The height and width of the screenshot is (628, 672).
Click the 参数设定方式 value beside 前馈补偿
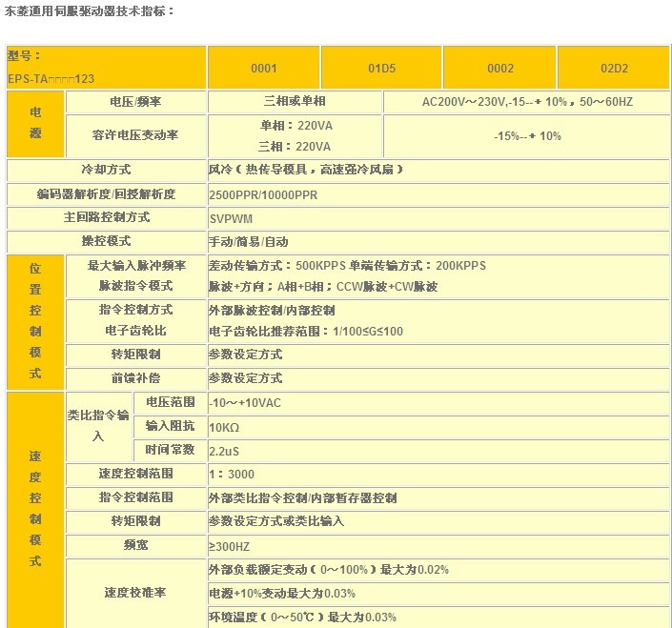tap(246, 378)
